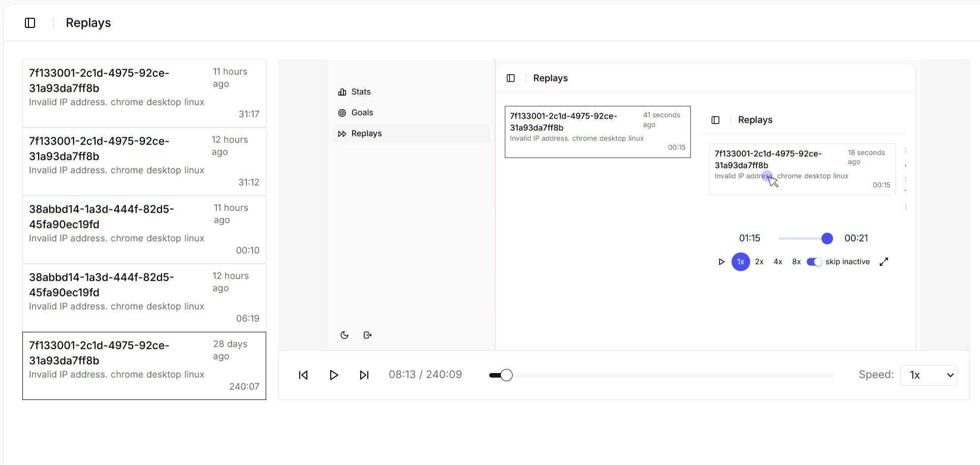The image size is (980, 465).
Task: Open the replay lasting 06:19
Action: coord(144,297)
